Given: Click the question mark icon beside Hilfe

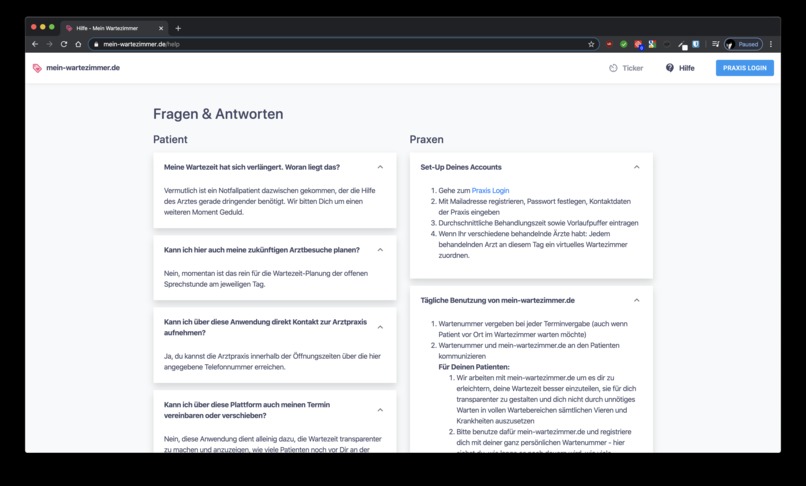Looking at the screenshot, I should 670,68.
